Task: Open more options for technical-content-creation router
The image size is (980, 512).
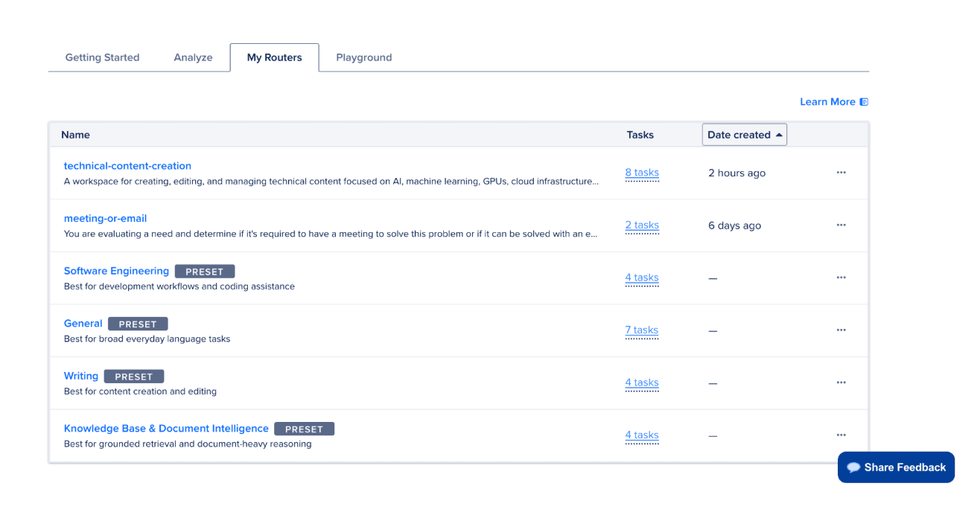Action: tap(841, 173)
